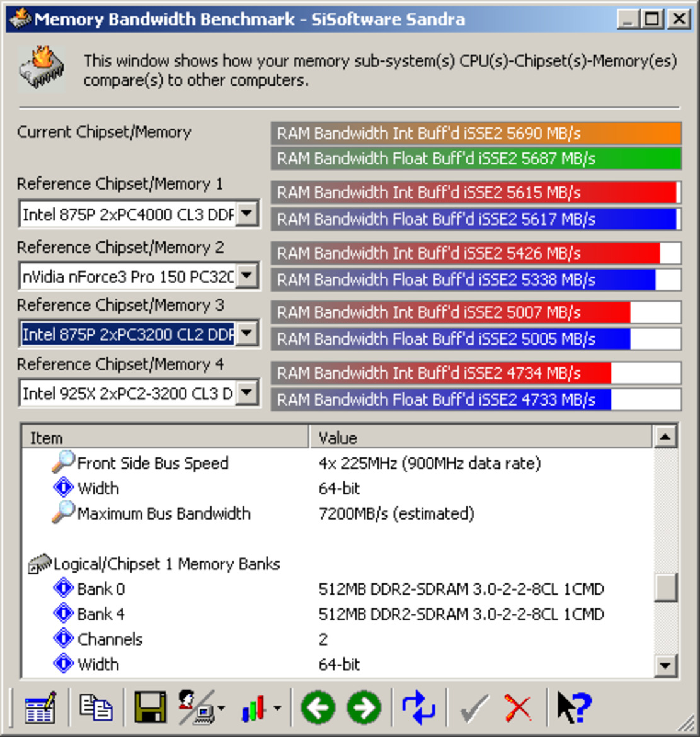The width and height of the screenshot is (700, 737).
Task: Open the options table toolbar icon
Action: pyautogui.click(x=40, y=707)
